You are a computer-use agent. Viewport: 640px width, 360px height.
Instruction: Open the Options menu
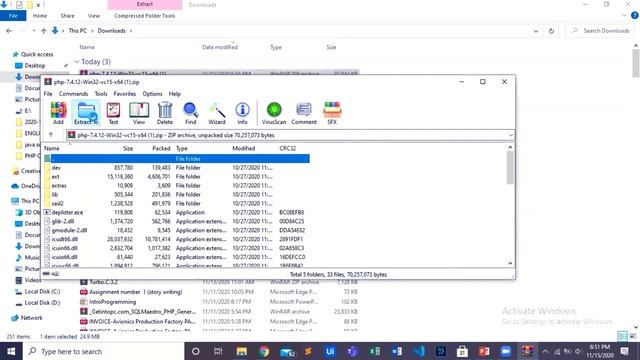click(152, 94)
